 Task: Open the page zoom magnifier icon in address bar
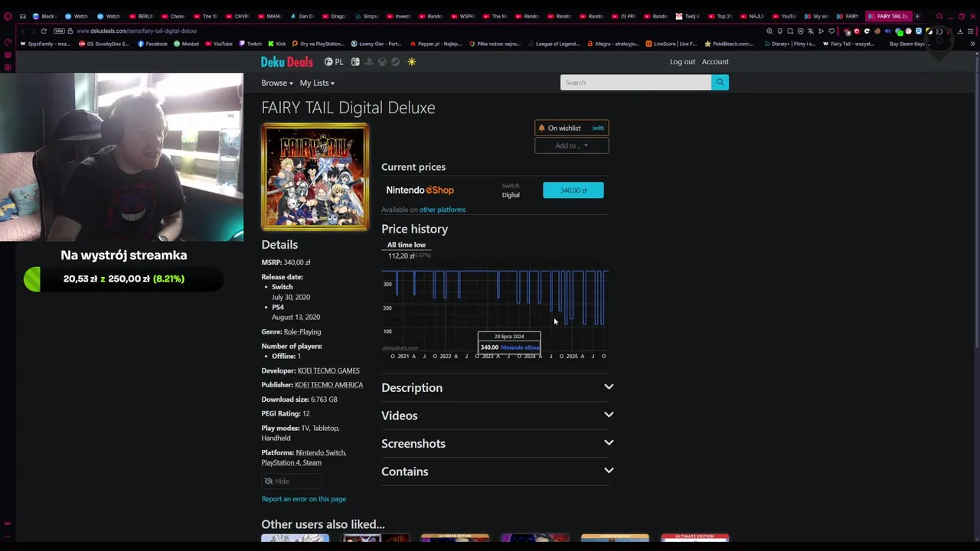tap(769, 31)
